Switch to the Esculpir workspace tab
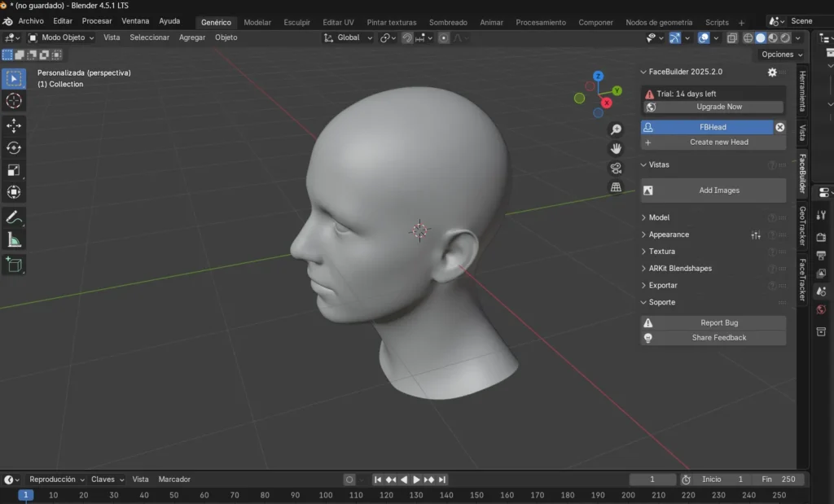834x504 pixels. coord(296,22)
